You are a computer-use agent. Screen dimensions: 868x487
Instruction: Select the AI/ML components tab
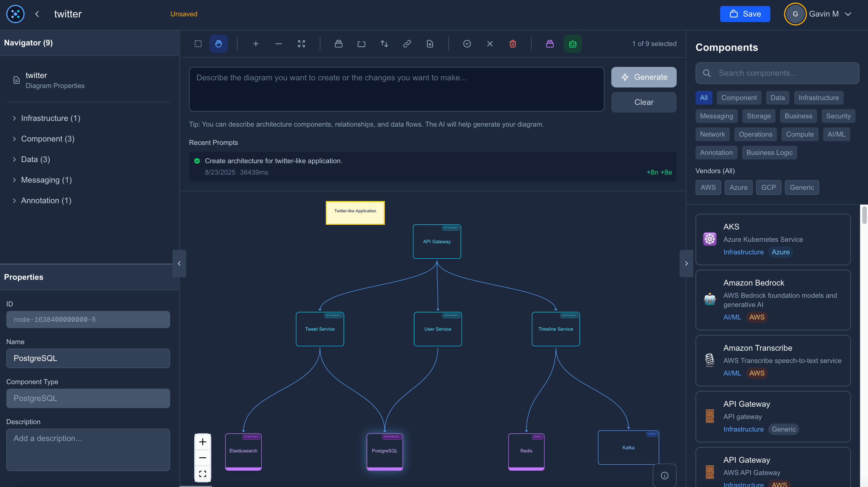[837, 134]
